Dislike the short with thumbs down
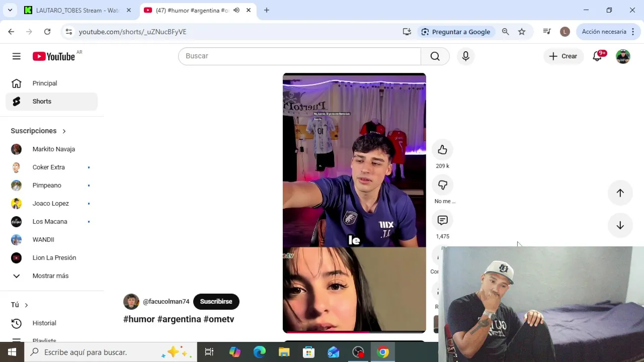644x362 pixels. (442, 185)
